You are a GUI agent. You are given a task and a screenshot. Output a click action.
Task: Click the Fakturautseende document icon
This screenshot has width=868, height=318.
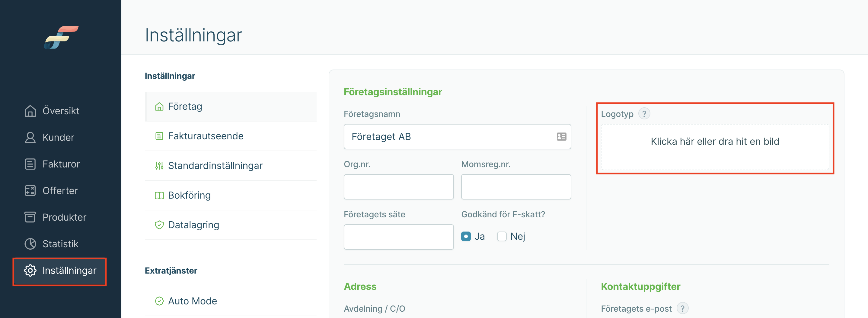coord(159,136)
